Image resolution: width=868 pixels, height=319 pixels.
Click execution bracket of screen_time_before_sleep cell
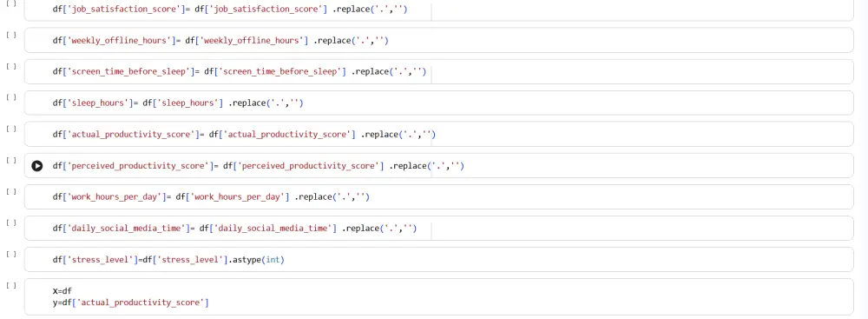pyautogui.click(x=11, y=67)
